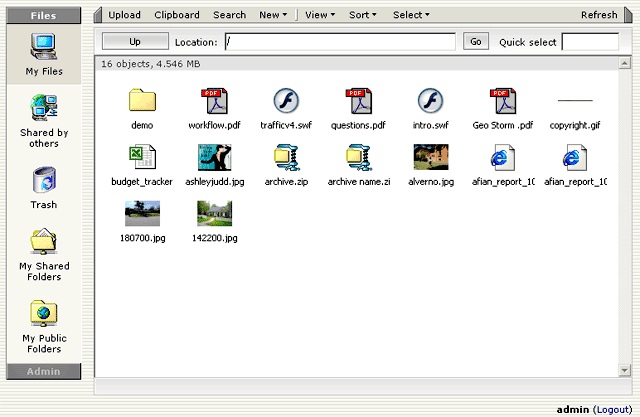The height and width of the screenshot is (417, 640).
Task: Select the 180700.jpg thumbnail
Action: 142,213
